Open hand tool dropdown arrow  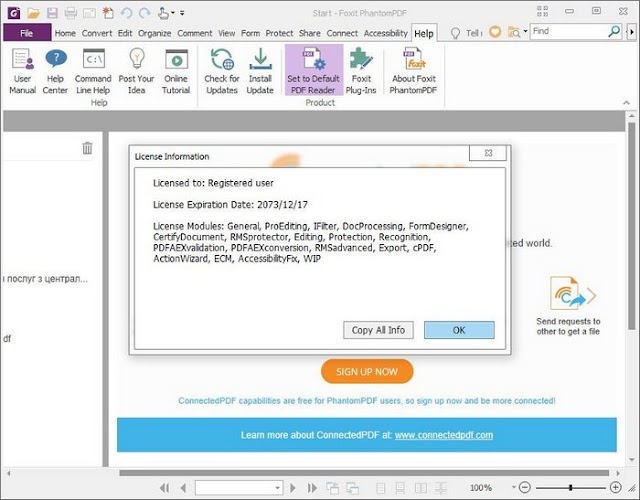(173, 13)
